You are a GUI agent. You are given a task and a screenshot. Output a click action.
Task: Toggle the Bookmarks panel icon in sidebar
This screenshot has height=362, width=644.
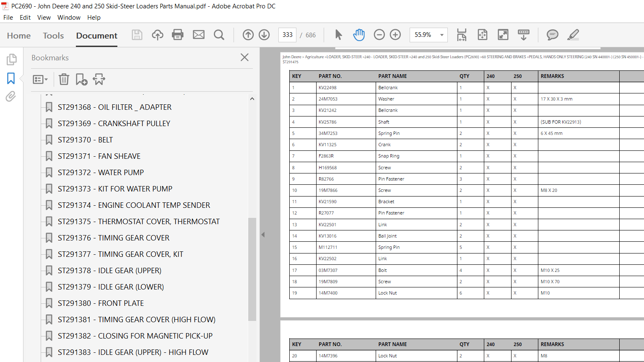[11, 78]
